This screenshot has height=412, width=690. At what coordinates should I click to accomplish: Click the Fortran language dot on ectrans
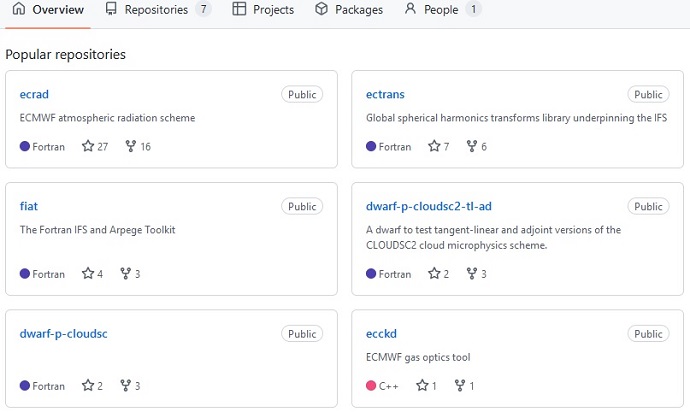(371, 146)
